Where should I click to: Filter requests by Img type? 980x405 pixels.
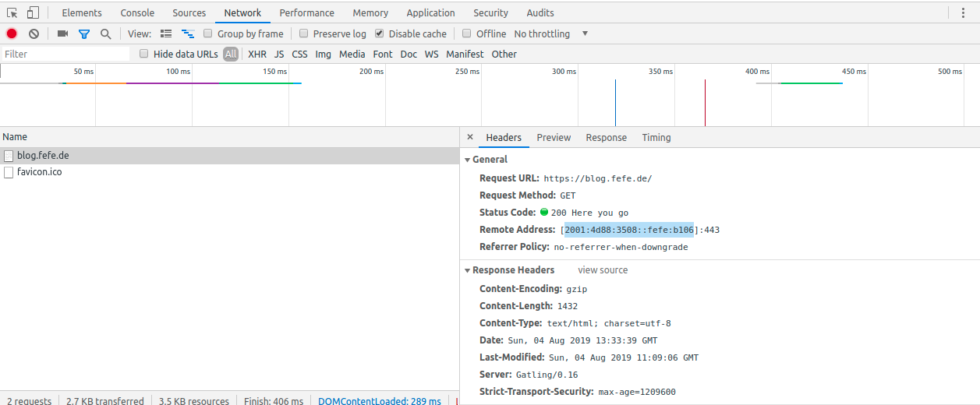point(324,54)
